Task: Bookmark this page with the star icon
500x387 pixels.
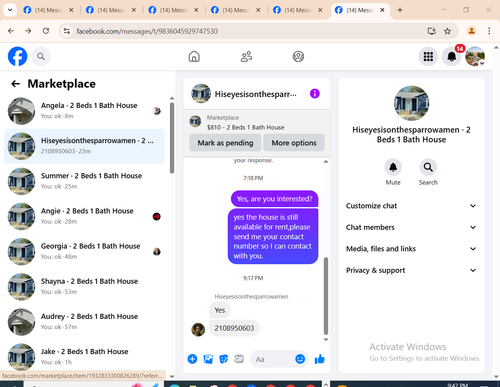Action: pos(447,31)
